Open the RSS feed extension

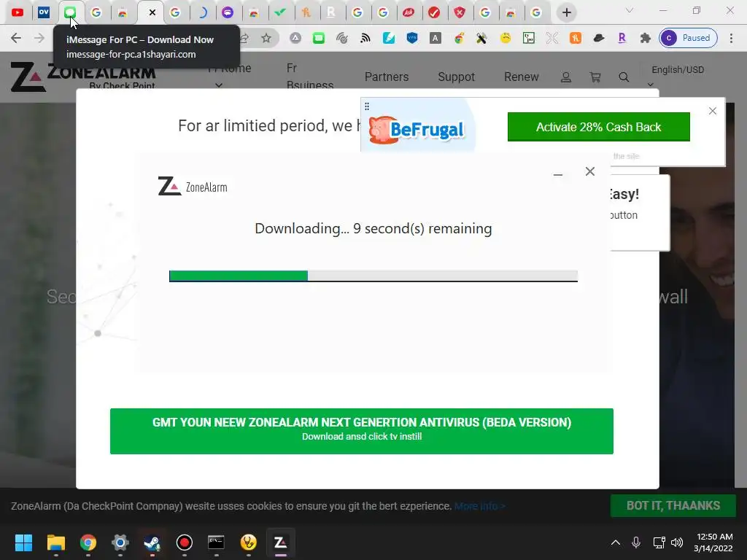(365, 38)
